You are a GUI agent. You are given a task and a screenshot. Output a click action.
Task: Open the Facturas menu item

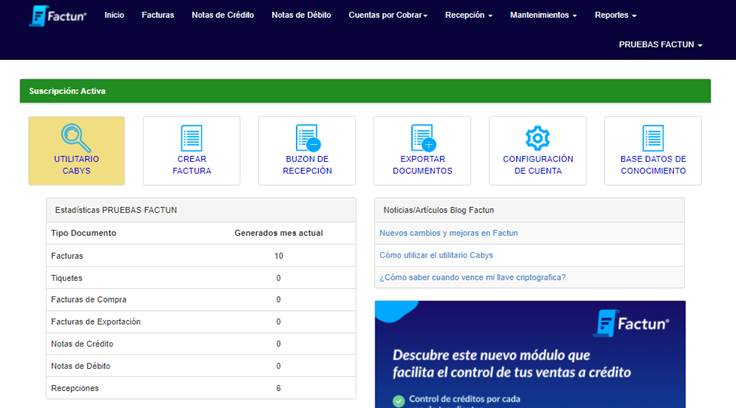pos(158,15)
